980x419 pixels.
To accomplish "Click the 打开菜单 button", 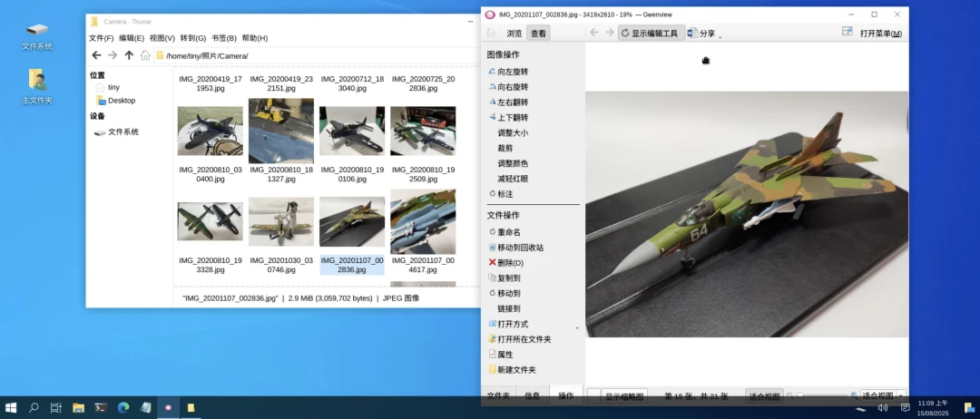I will [x=879, y=34].
